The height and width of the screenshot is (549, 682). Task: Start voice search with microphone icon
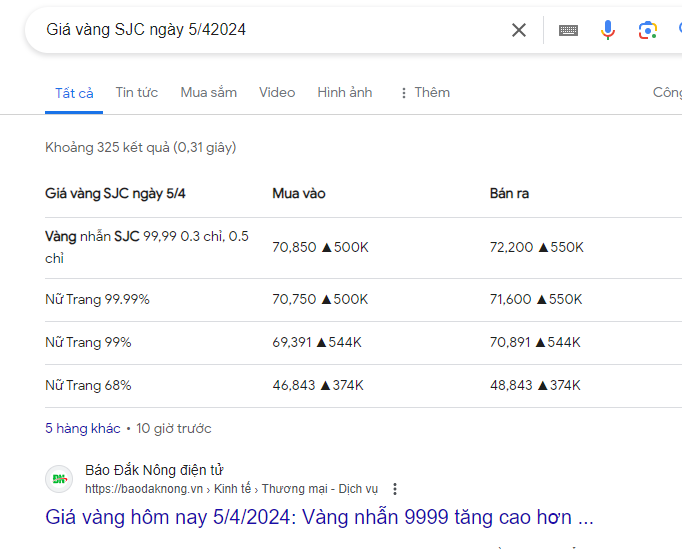(608, 30)
